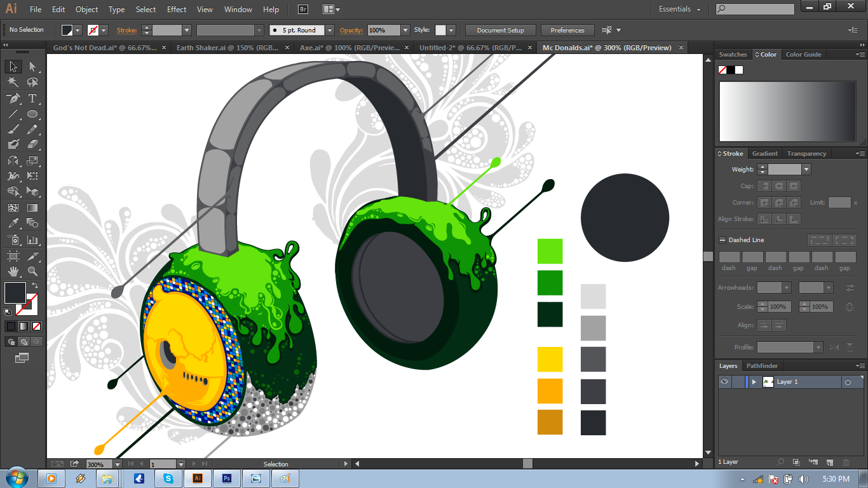Swap fill and stroke colors

coord(35,286)
